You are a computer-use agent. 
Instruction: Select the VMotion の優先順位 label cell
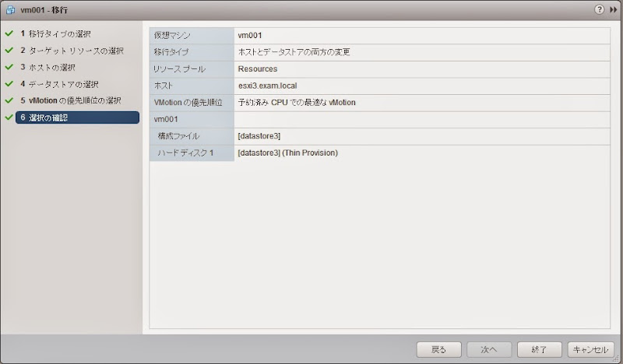click(192, 103)
